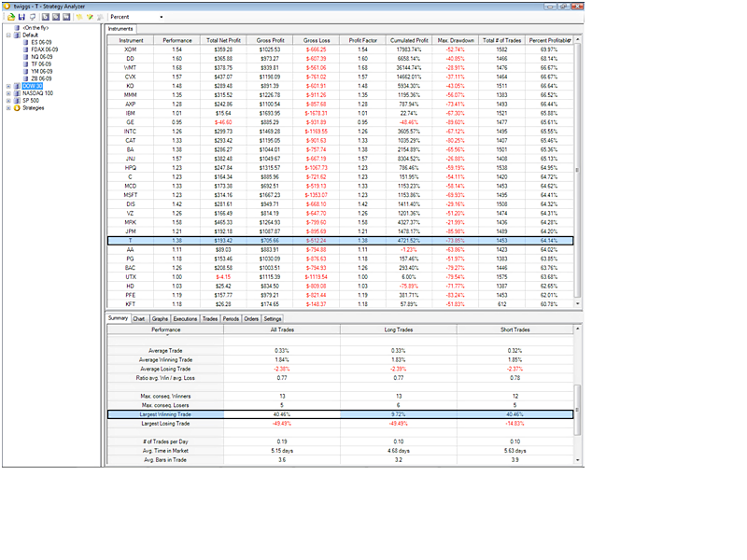This screenshot has width=747, height=560.
Task: Launch Walk Forward with the 'w' toolbar icon
Action: click(x=66, y=17)
